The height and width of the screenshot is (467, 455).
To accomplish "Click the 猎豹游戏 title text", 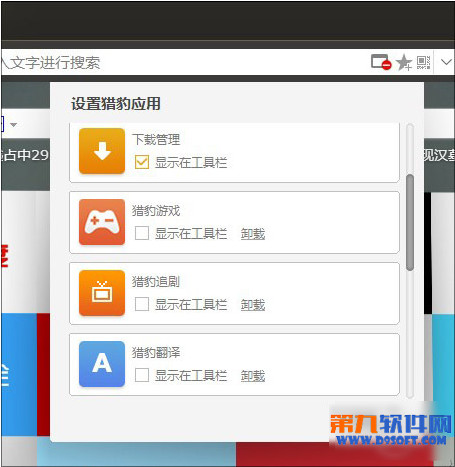I will (x=156, y=210).
